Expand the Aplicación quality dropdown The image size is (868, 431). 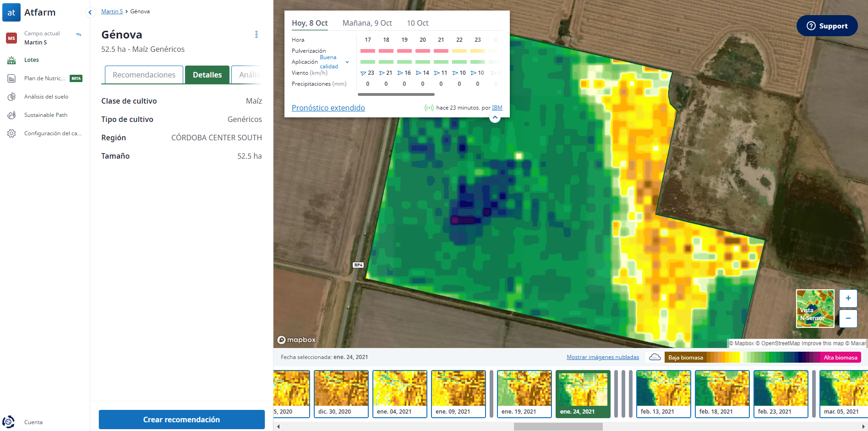[x=347, y=62]
